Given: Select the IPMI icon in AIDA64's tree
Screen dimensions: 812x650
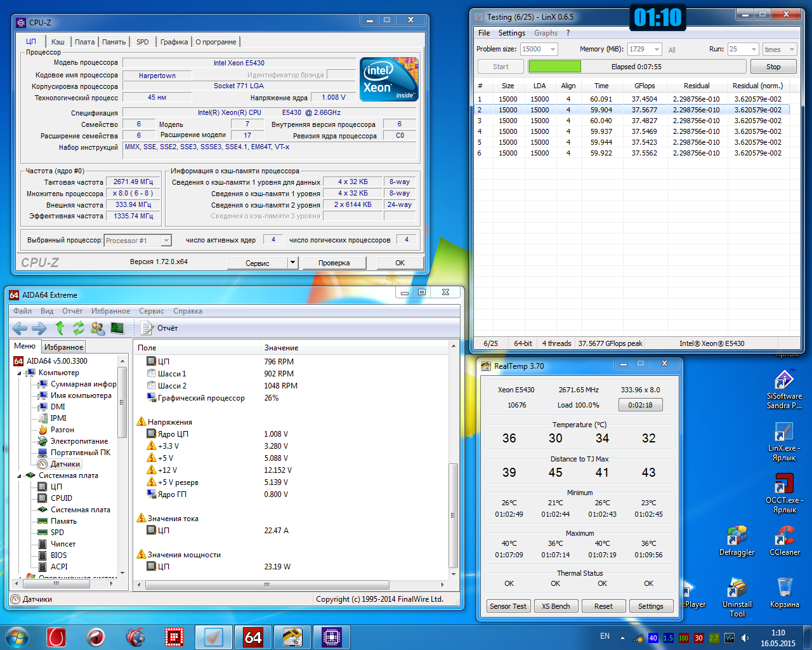Looking at the screenshot, I should click(x=43, y=418).
